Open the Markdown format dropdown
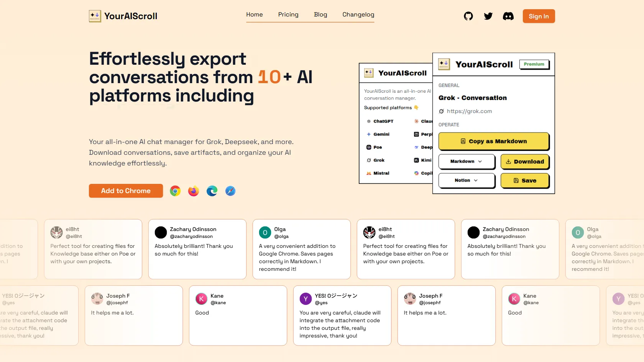The height and width of the screenshot is (362, 644). 467,161
